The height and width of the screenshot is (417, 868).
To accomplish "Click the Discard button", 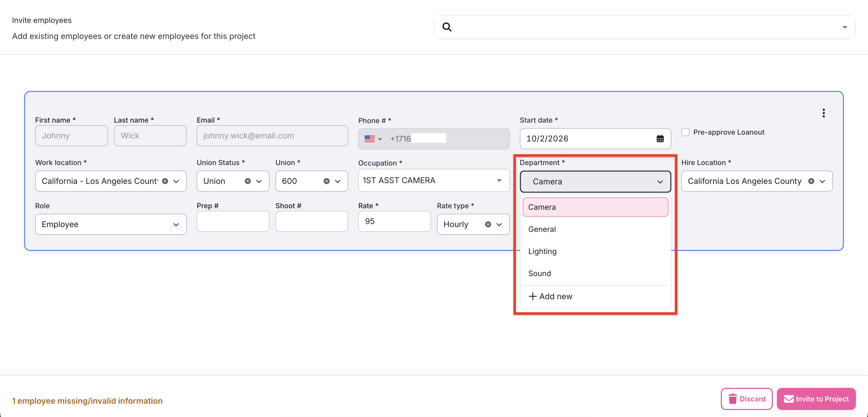I will pyautogui.click(x=746, y=399).
